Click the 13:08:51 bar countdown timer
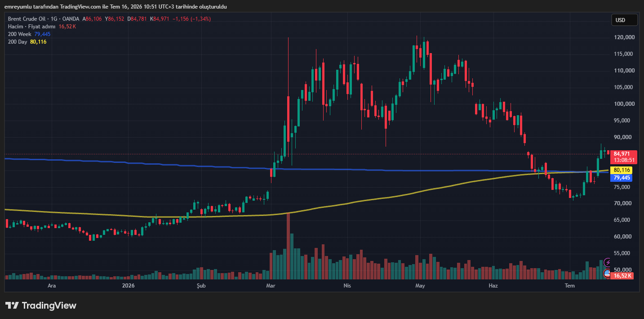Screen dimensions: 644x319 [x=624, y=160]
